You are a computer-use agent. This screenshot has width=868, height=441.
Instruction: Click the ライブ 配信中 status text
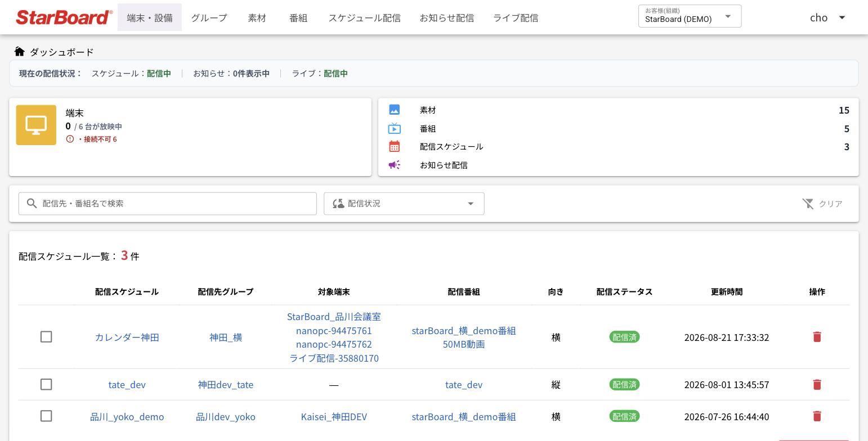coord(320,73)
